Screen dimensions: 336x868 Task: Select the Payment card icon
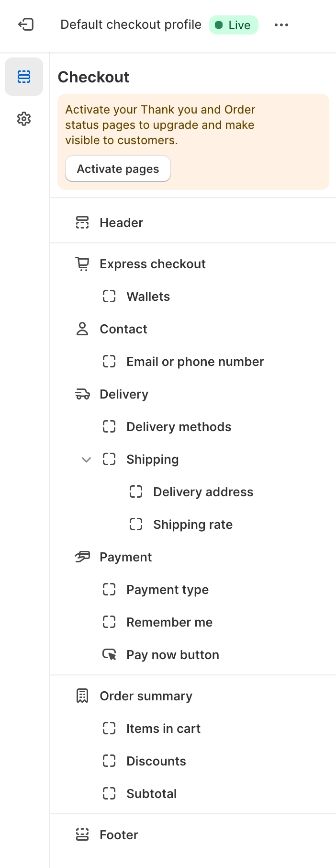pyautogui.click(x=82, y=557)
